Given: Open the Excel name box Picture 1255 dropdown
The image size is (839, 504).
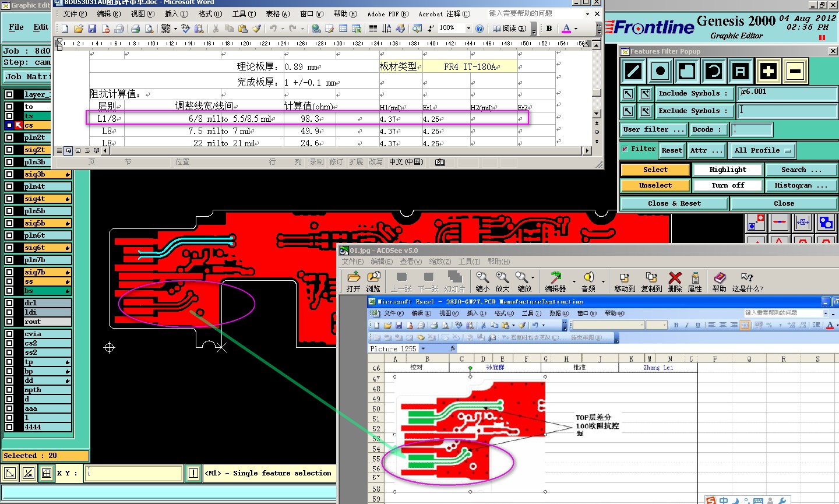Looking at the screenshot, I should point(423,348).
